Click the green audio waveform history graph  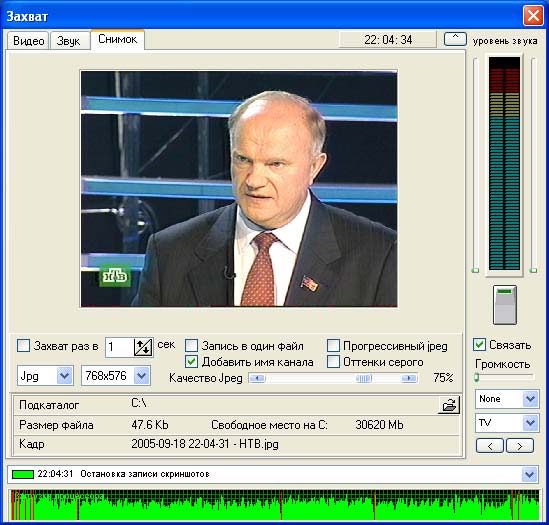[x=274, y=505]
